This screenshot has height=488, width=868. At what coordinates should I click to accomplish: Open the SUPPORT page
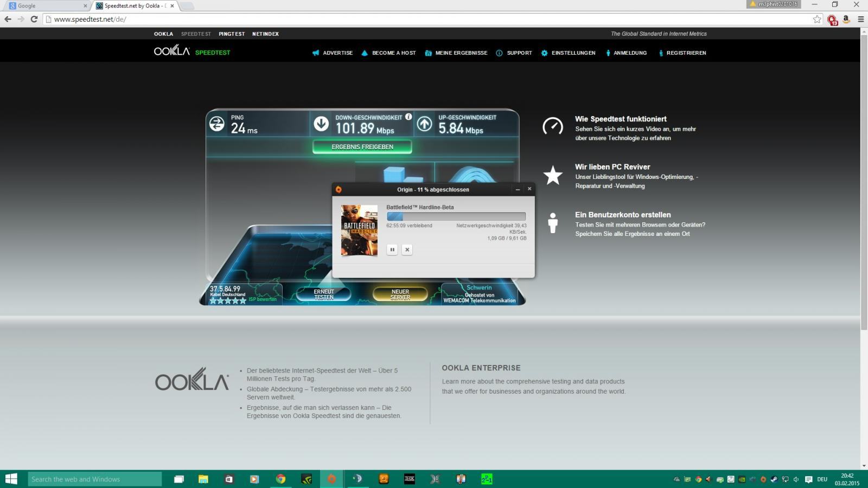[x=514, y=53]
